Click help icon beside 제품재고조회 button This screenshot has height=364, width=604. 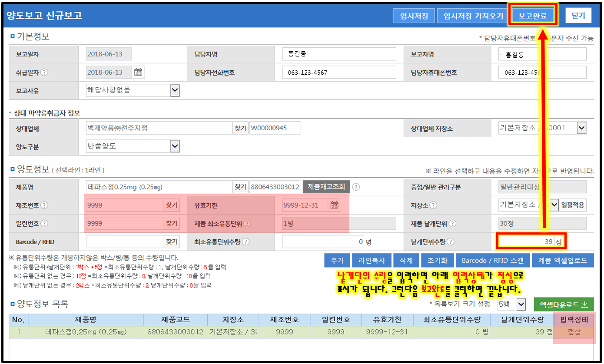point(356,187)
